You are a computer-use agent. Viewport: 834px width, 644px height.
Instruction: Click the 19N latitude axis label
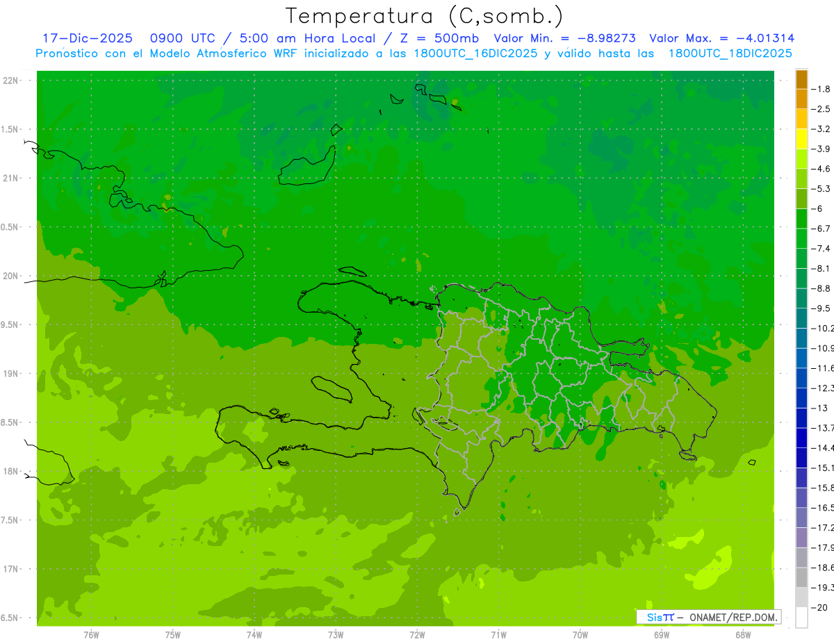[x=12, y=374]
